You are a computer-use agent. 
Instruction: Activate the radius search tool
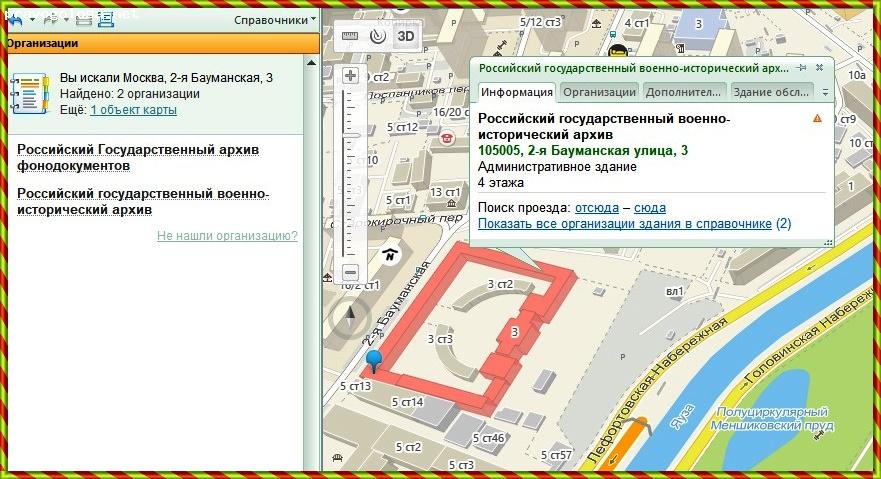click(377, 36)
